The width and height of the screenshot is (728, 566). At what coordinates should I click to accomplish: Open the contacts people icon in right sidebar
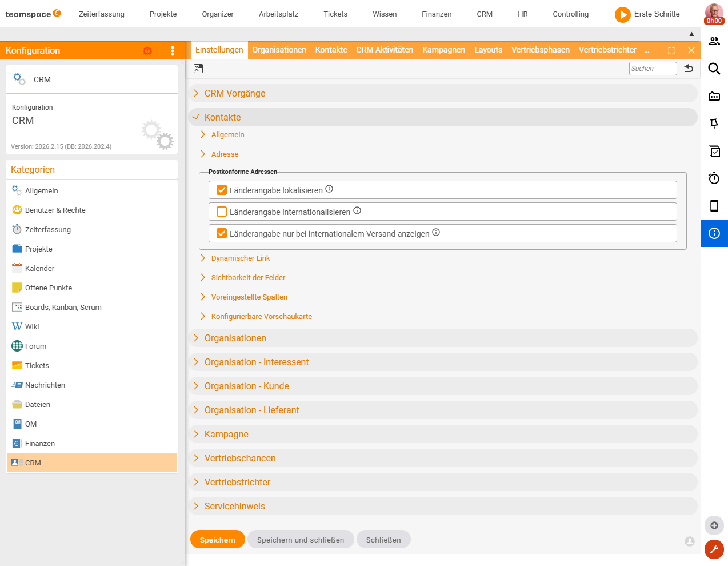[714, 41]
